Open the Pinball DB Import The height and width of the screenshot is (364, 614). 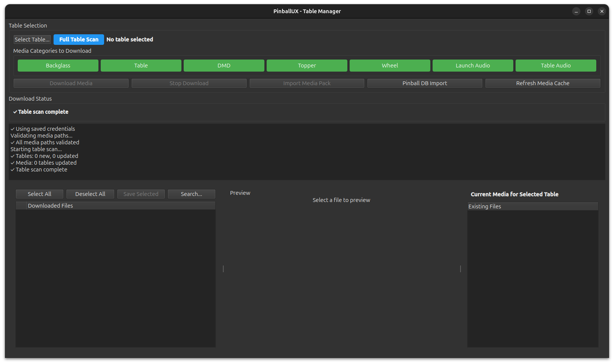(425, 83)
